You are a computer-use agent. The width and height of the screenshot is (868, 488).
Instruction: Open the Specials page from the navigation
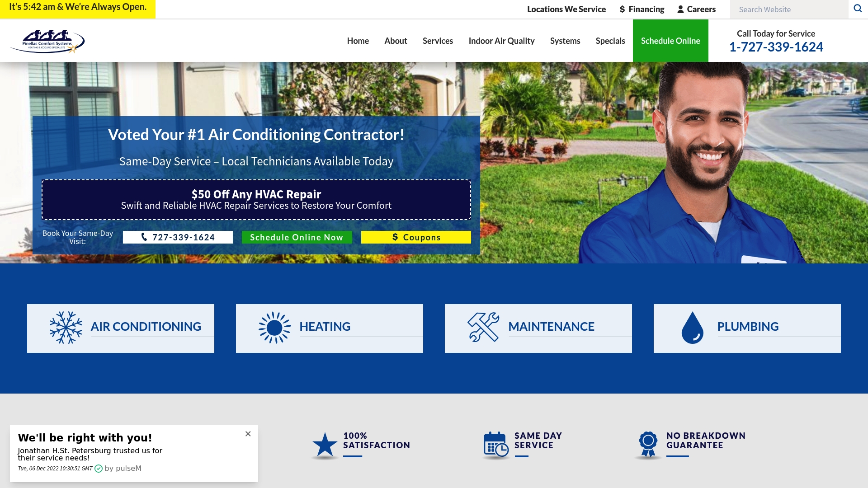coord(610,41)
